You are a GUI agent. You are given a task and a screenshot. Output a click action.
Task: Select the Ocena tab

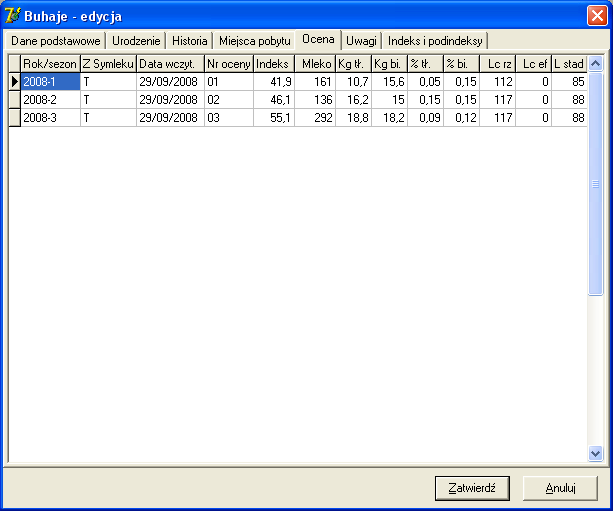coord(318,39)
